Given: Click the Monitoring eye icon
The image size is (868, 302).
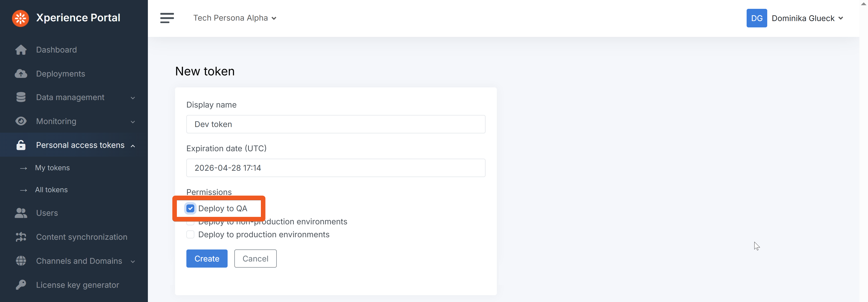Looking at the screenshot, I should tap(21, 121).
